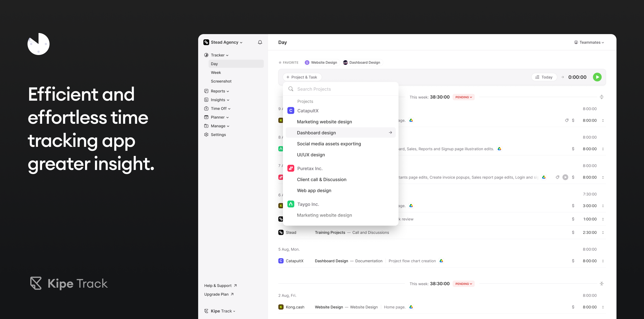The width and height of the screenshot is (644, 319).
Task: Toggle billable dollar on 2 Aug Kong.cash entry
Action: (x=573, y=307)
